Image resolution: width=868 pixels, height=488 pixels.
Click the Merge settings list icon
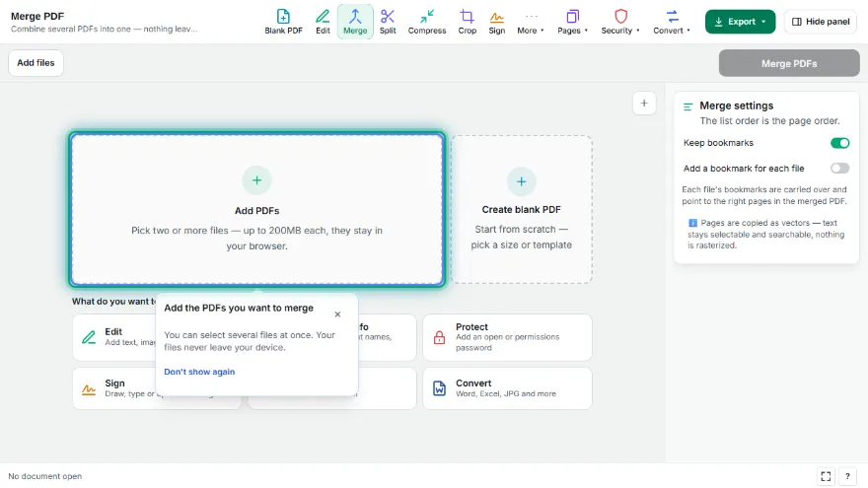click(x=688, y=106)
